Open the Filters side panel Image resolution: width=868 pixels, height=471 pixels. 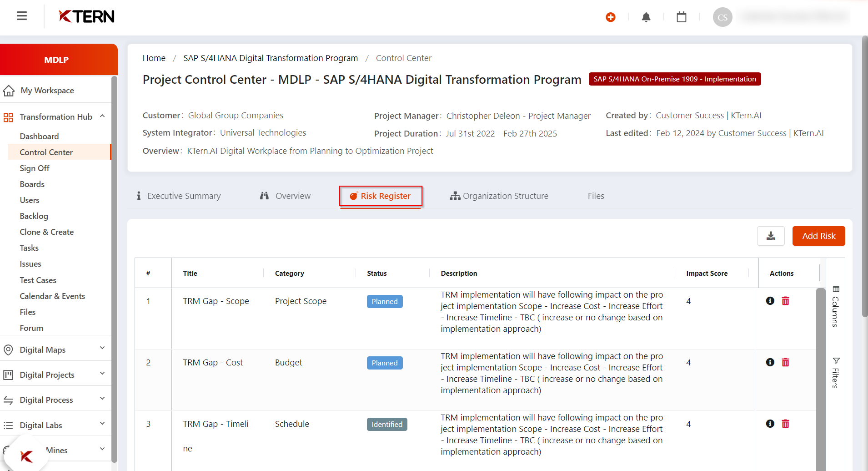click(x=835, y=373)
